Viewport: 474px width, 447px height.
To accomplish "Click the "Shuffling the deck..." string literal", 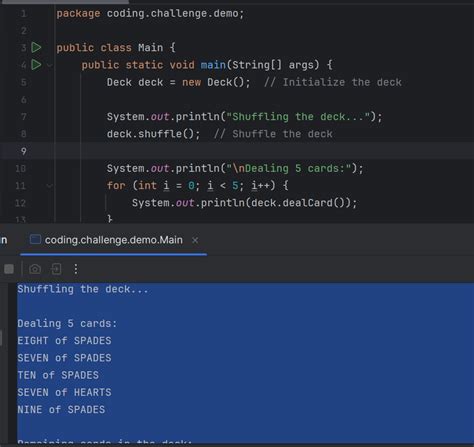I will (298, 117).
